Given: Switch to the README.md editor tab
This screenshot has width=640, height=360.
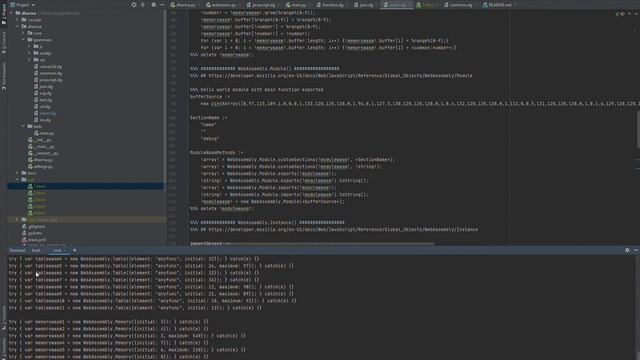Looking at the screenshot, I should (x=498, y=5).
